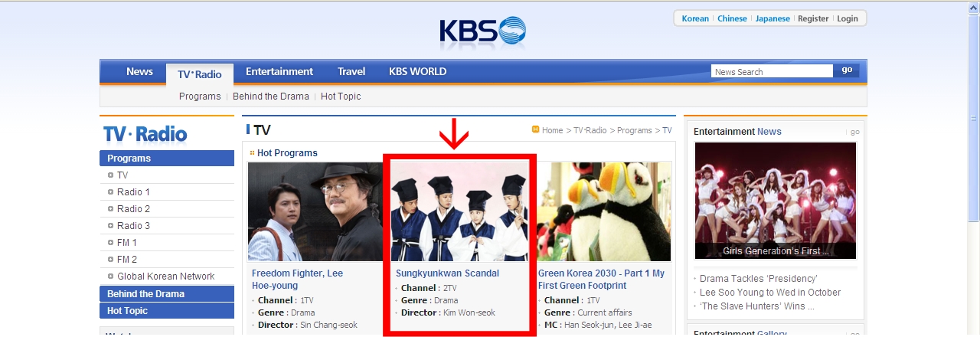Open Freedom Fighter, Lee Hoe-young title link
This screenshot has width=980, height=337.
click(x=298, y=280)
